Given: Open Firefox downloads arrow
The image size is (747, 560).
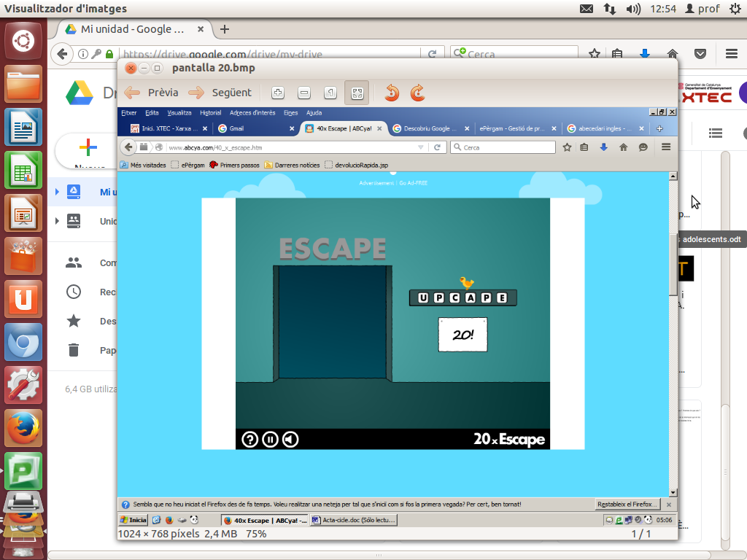Looking at the screenshot, I should pyautogui.click(x=645, y=53).
